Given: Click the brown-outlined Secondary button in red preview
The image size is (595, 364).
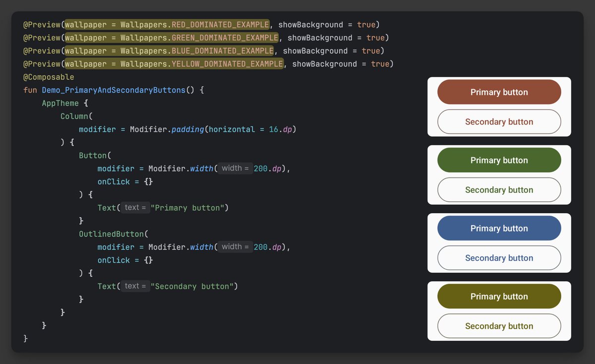Looking at the screenshot, I should (x=499, y=121).
